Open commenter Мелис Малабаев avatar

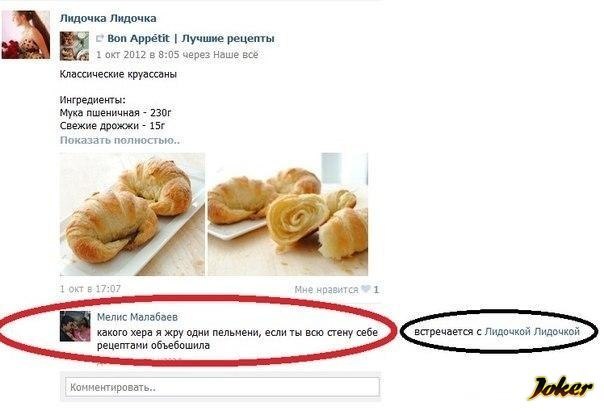75,326
